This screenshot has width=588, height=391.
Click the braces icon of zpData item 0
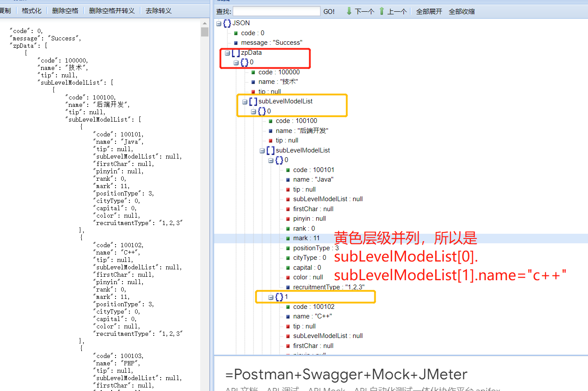(244, 63)
